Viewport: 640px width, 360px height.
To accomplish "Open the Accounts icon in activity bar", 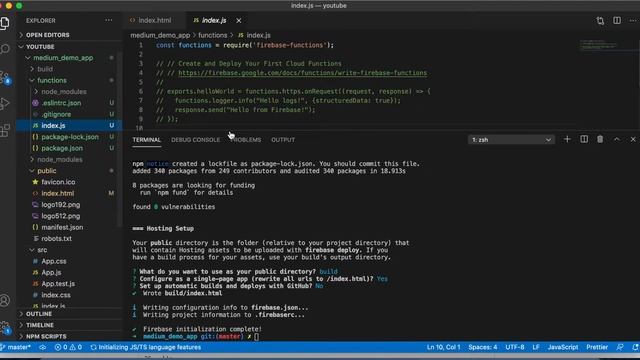I will click(x=5, y=301).
